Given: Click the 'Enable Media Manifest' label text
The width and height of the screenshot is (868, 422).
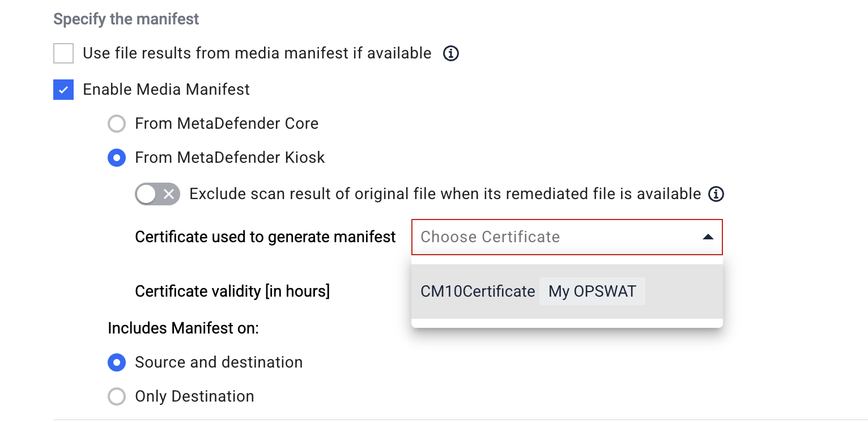Looking at the screenshot, I should 166,90.
